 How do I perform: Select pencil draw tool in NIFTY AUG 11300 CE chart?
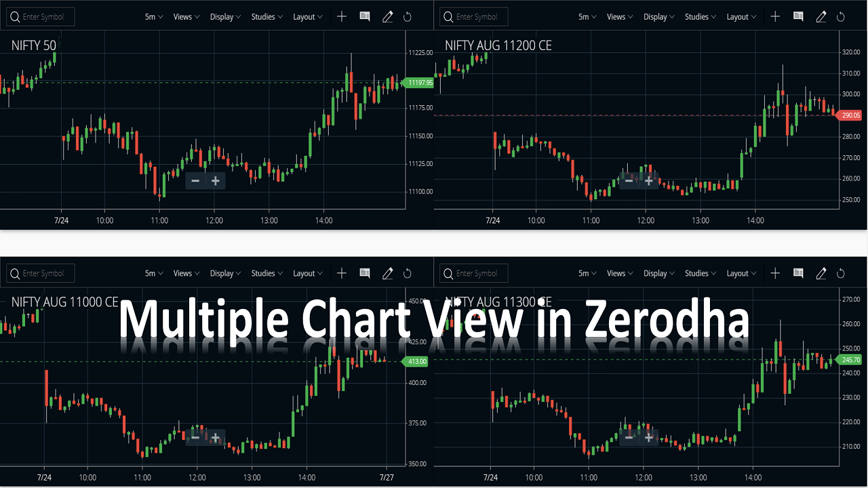[821, 273]
